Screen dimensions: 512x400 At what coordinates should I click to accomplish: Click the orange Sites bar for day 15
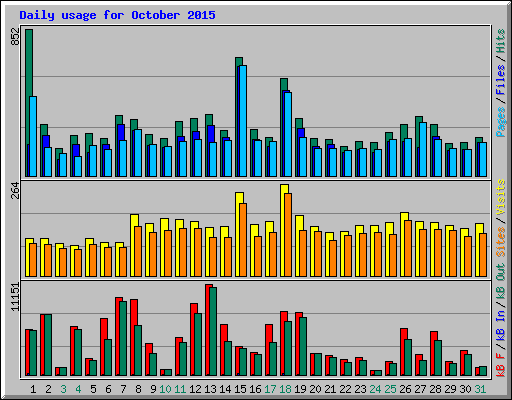point(243,240)
